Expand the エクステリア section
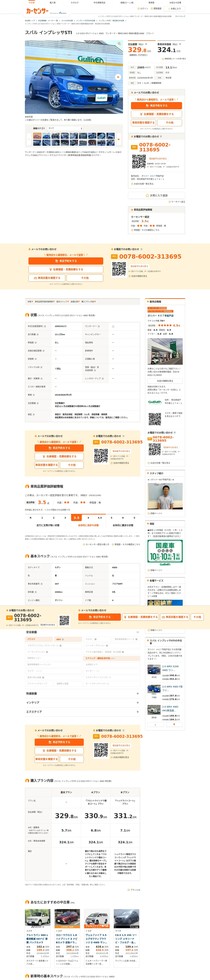The image size is (210, 980). pyautogui.click(x=138, y=712)
